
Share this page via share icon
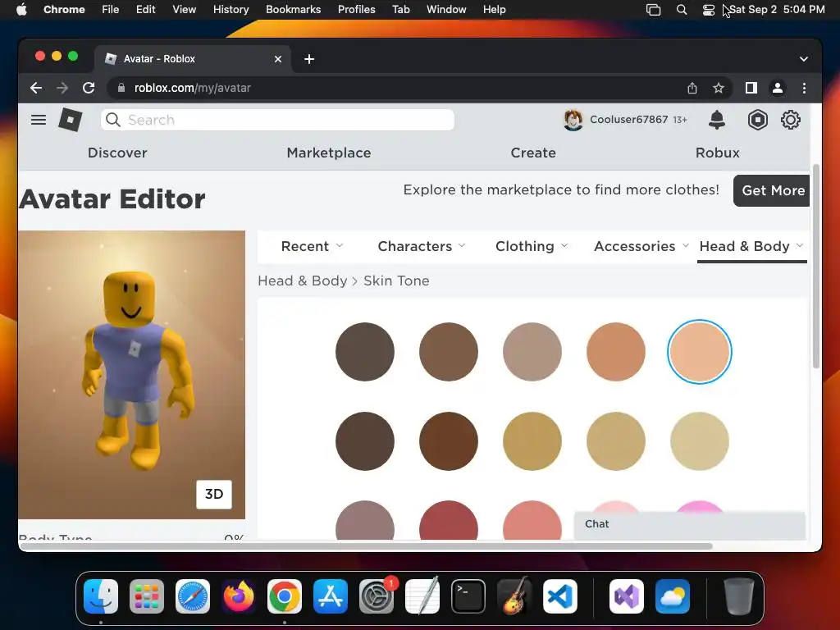coord(692,88)
